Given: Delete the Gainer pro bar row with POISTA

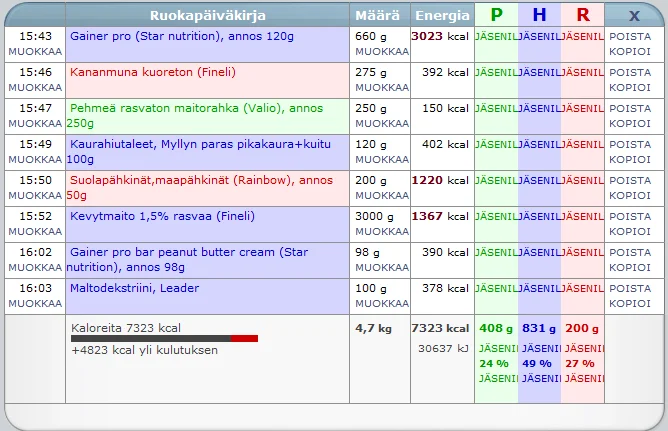Looking at the screenshot, I should point(630,252).
